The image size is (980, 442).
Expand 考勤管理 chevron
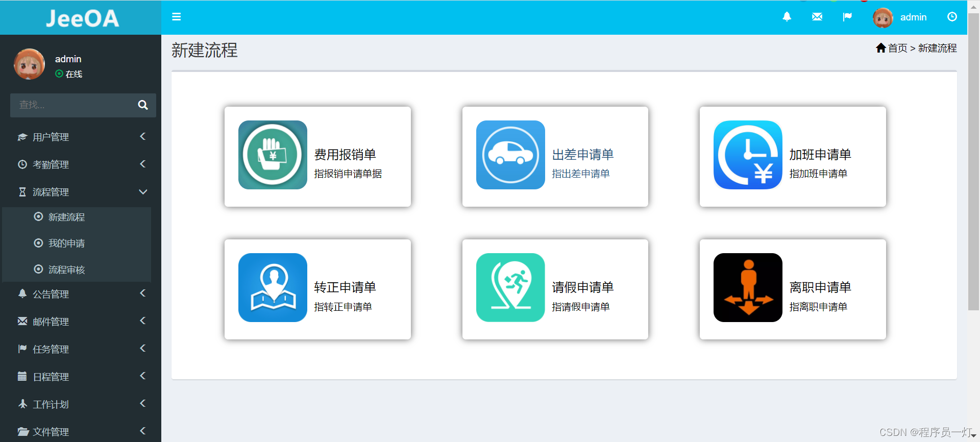tap(143, 164)
